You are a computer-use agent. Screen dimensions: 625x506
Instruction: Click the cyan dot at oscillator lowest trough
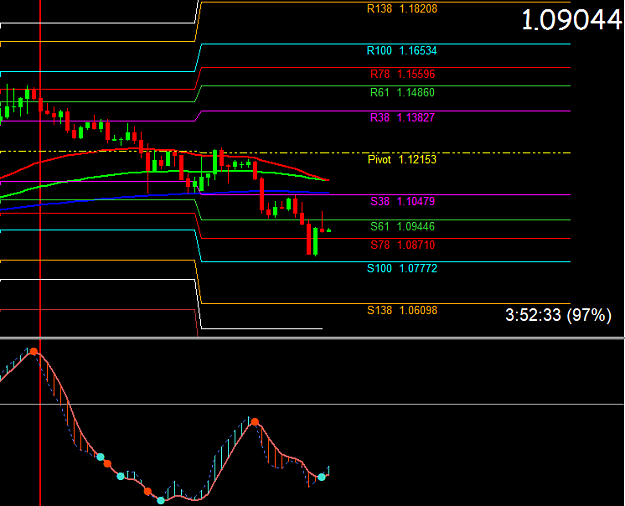(161, 500)
